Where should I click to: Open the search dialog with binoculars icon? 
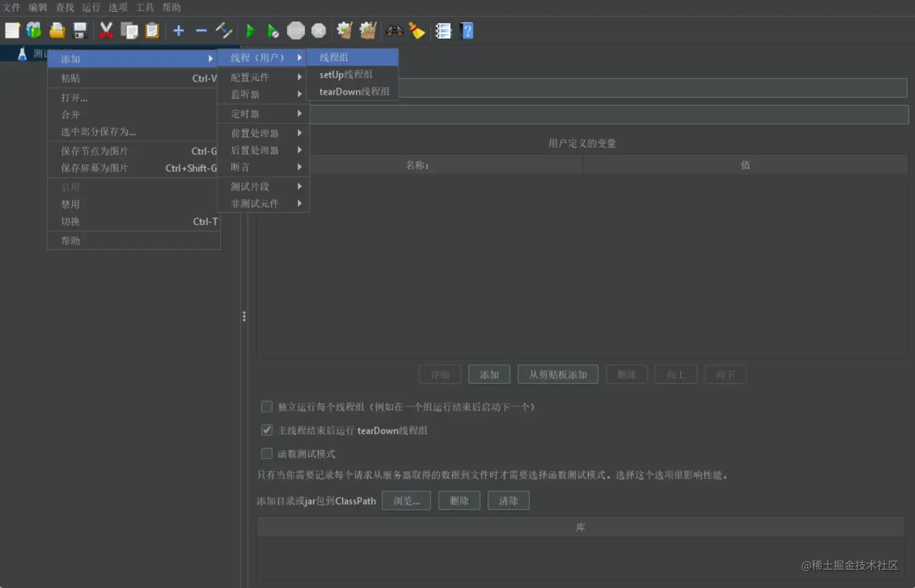click(395, 31)
